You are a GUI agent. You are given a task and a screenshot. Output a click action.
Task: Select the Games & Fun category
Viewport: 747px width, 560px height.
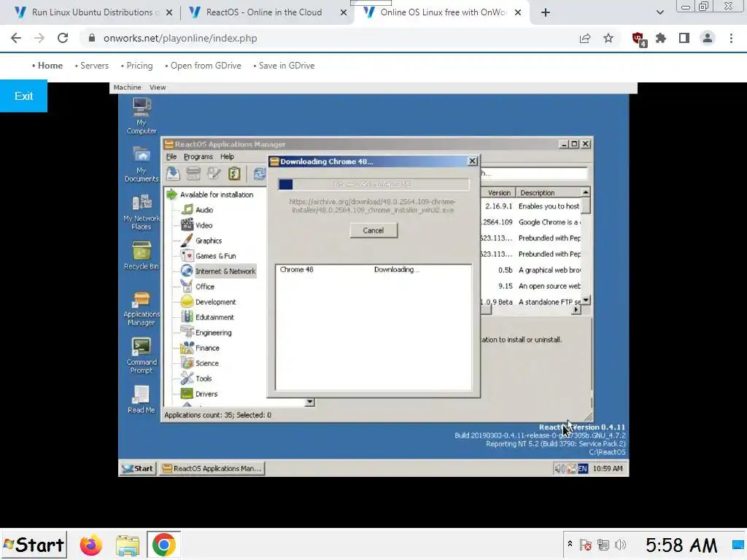[209, 256]
